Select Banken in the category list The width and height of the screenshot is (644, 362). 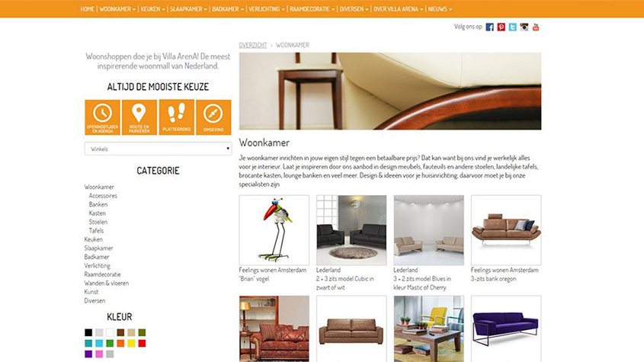tap(98, 204)
